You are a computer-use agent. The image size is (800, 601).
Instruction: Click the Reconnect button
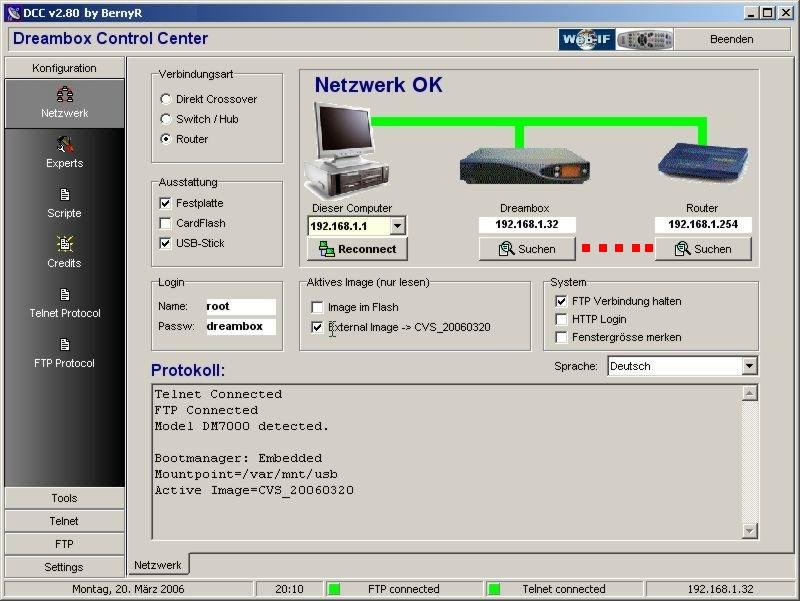[x=357, y=249]
